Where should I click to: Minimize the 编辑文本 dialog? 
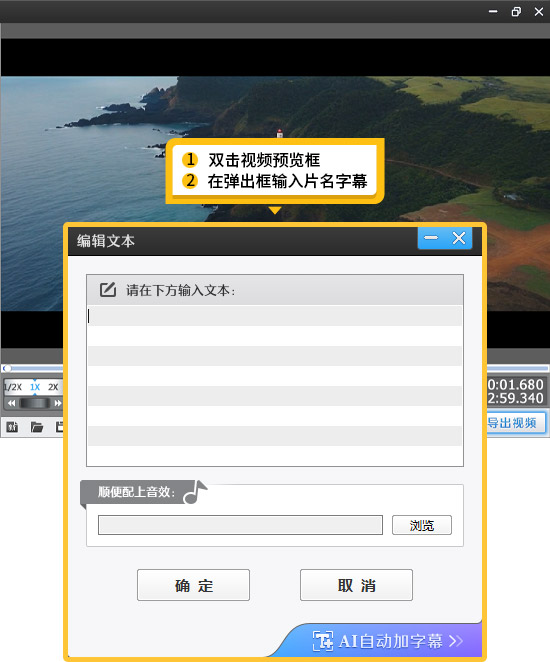coord(431,238)
